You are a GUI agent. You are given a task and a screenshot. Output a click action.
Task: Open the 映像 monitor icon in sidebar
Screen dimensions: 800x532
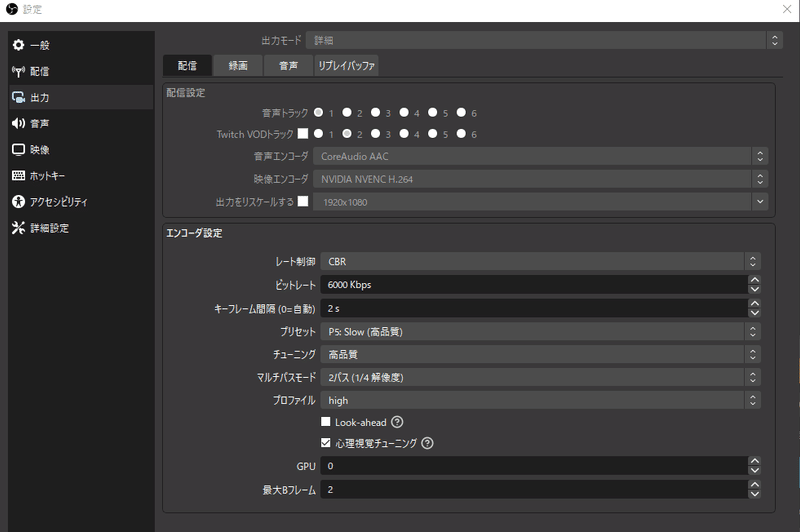pyautogui.click(x=18, y=149)
